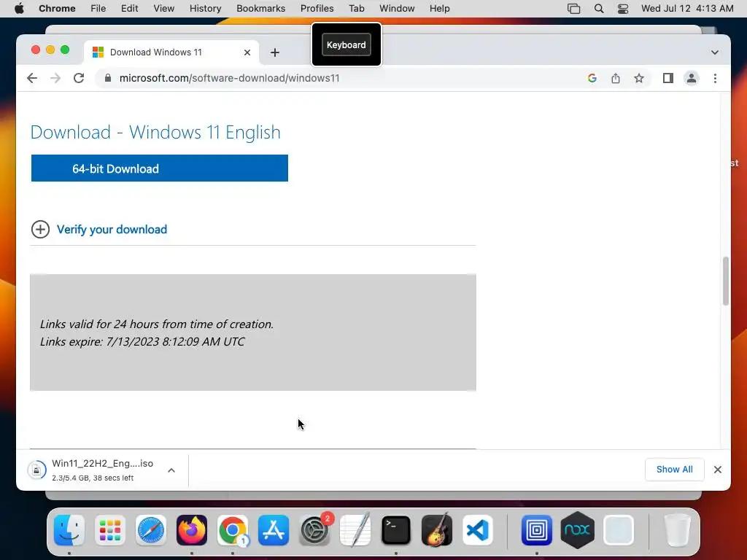Screen dimensions: 747x560
Task: Open the Chrome profile avatar
Action: 692,78
